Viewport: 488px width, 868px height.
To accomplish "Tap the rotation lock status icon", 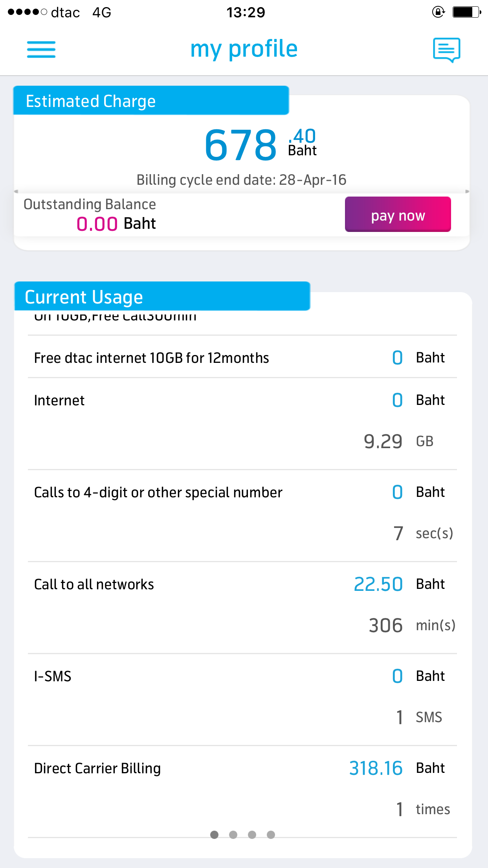I will 438,12.
